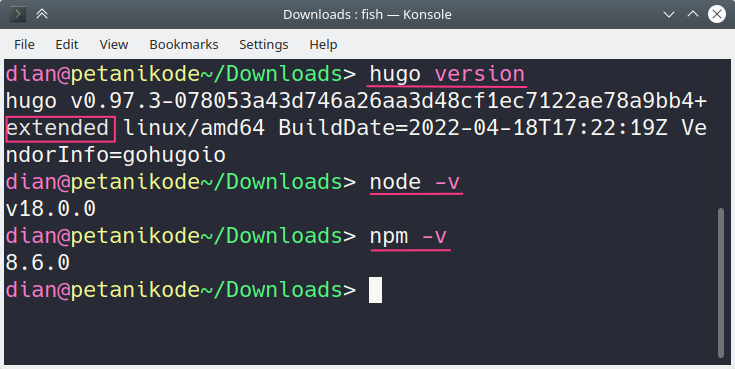
Task: Click the 'ndorInfo=gohugoio' output text
Action: (x=116, y=155)
